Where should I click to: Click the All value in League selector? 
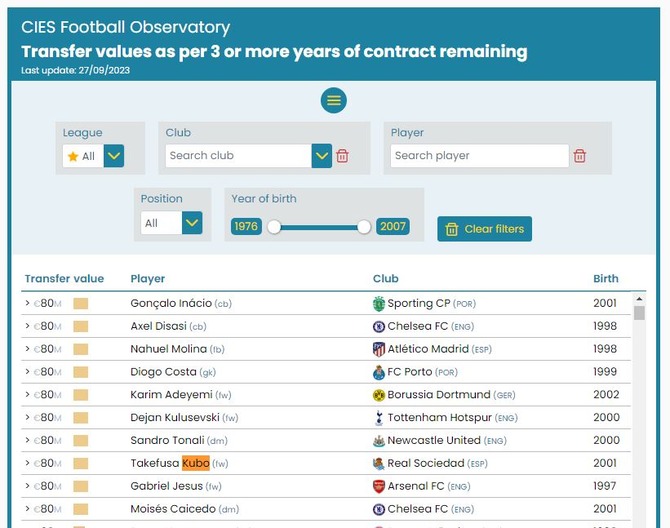88,156
